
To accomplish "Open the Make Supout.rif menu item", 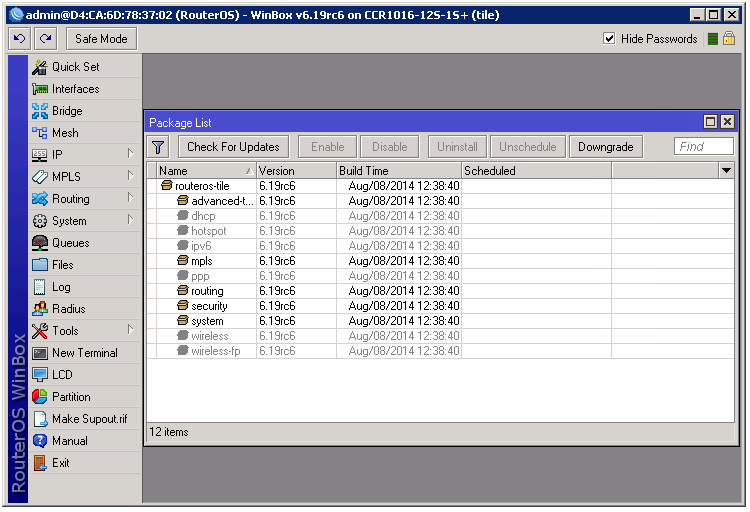I will (85, 419).
